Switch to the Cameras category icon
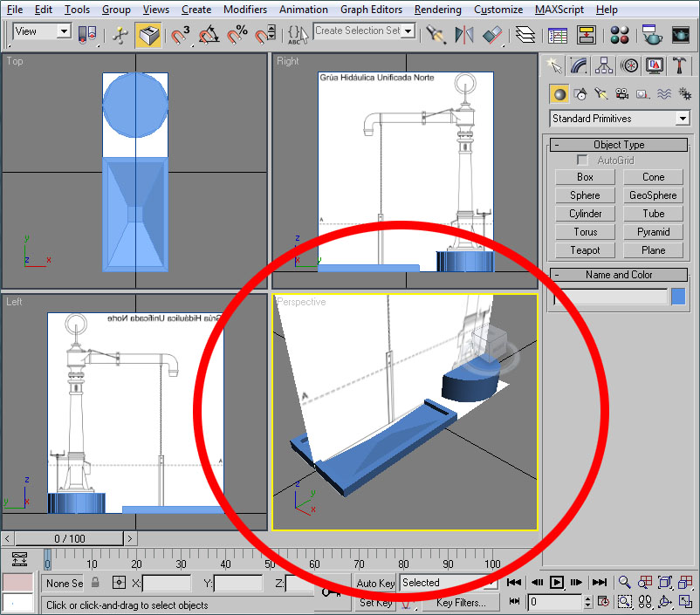Image resolution: width=700 pixels, height=615 pixels. point(622,94)
